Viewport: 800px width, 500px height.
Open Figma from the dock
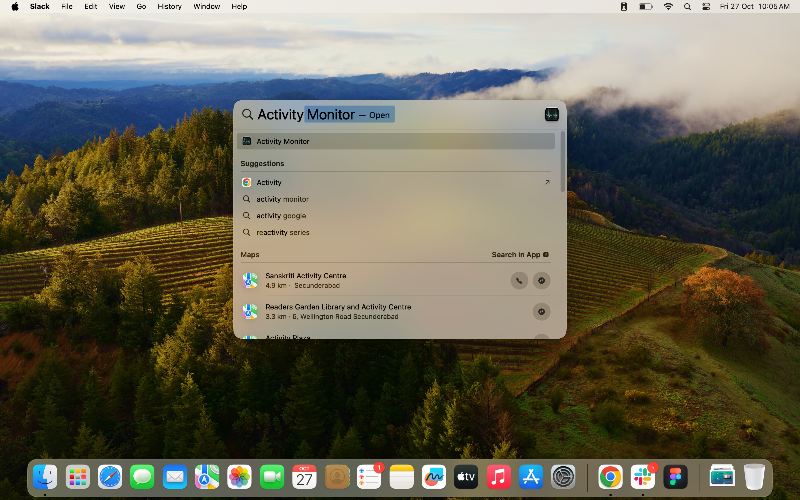[x=675, y=477]
